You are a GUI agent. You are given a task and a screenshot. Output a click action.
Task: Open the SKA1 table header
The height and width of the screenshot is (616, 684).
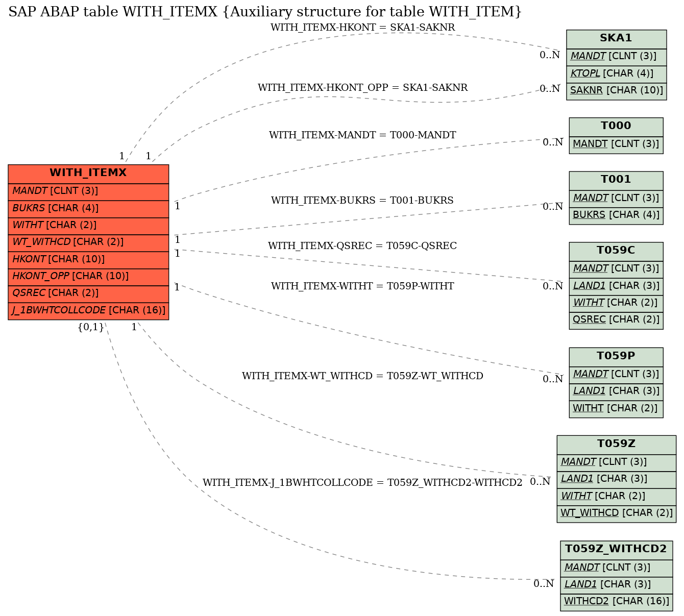pos(616,39)
